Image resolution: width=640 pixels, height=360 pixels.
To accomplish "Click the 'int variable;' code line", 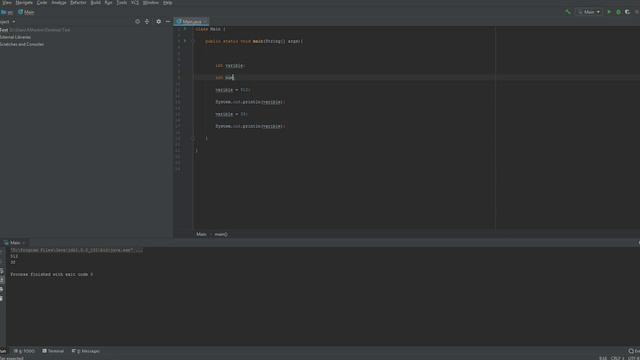I will (x=229, y=65).
